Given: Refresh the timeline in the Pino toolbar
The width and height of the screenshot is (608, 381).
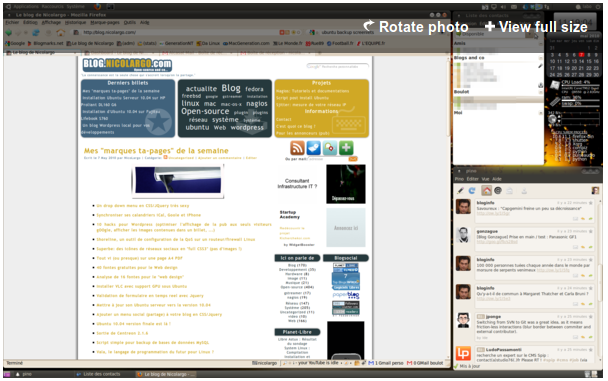Looking at the screenshot, I should tap(472, 190).
